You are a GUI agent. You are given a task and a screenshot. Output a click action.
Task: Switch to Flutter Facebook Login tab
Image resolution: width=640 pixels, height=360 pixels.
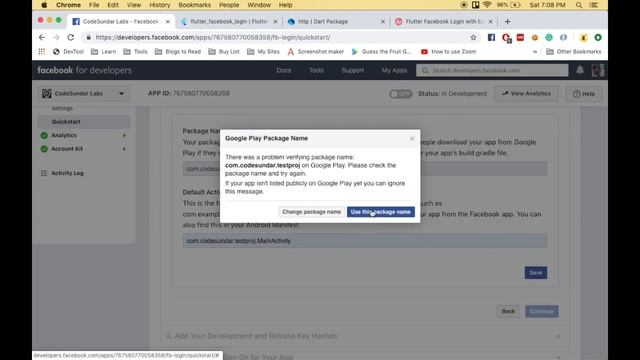(x=443, y=21)
